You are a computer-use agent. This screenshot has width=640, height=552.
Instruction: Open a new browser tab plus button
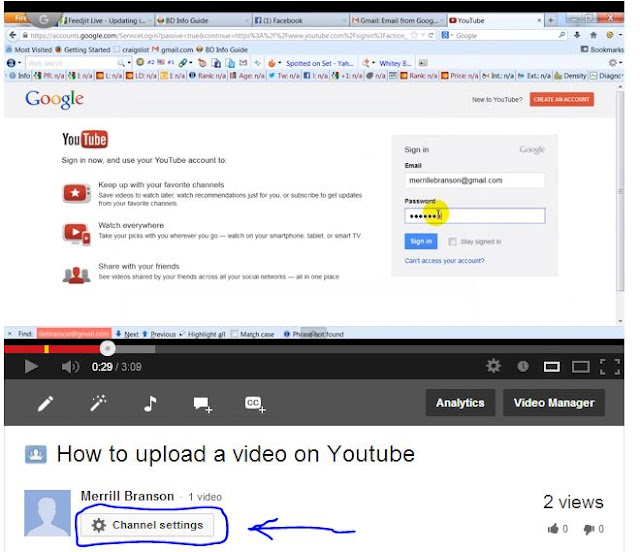pyautogui.click(x=551, y=20)
